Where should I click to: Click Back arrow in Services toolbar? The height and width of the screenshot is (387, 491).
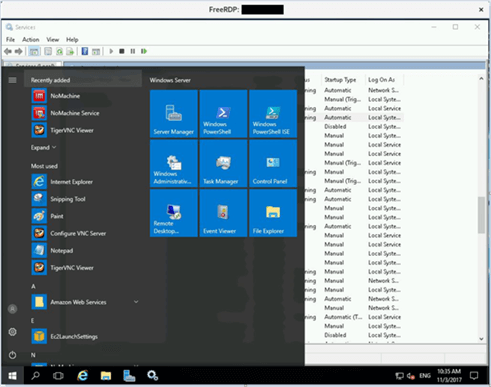(8, 51)
